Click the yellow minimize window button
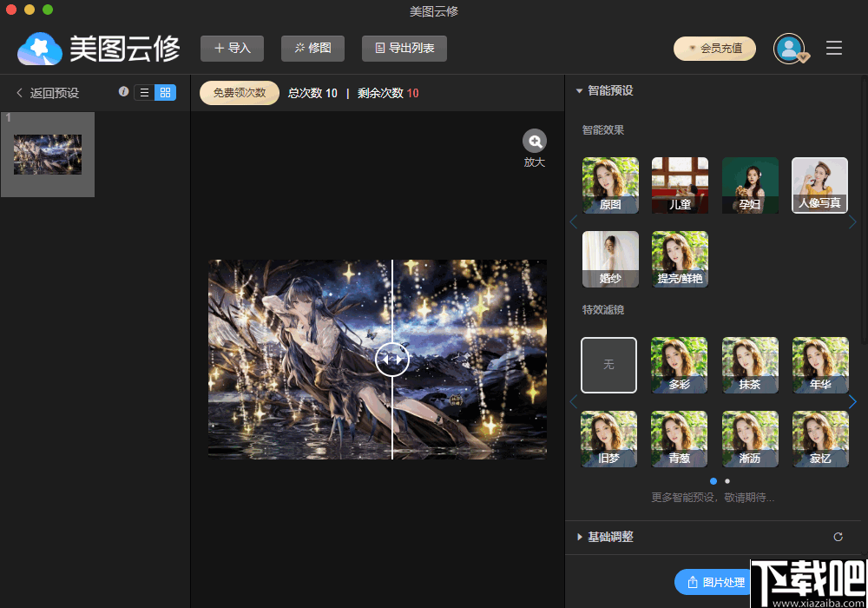Viewport: 868px width, 608px height. tap(30, 10)
